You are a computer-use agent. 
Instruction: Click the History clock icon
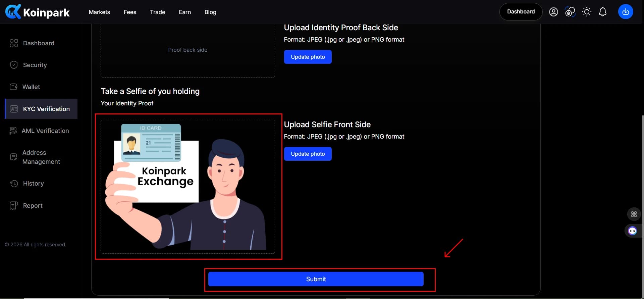pos(14,184)
